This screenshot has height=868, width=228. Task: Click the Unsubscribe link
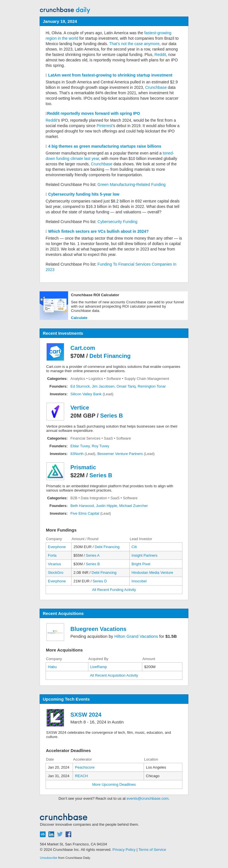48,857
